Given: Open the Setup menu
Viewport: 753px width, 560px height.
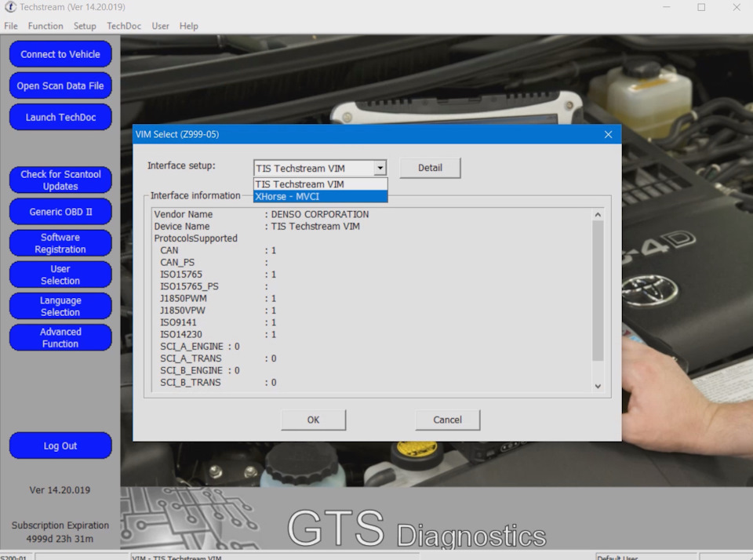Looking at the screenshot, I should coord(85,26).
